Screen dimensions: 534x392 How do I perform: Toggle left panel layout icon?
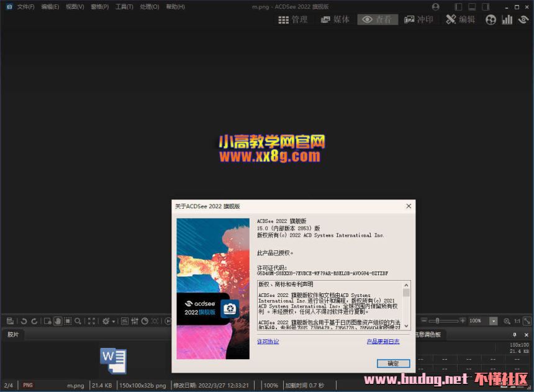458,6
